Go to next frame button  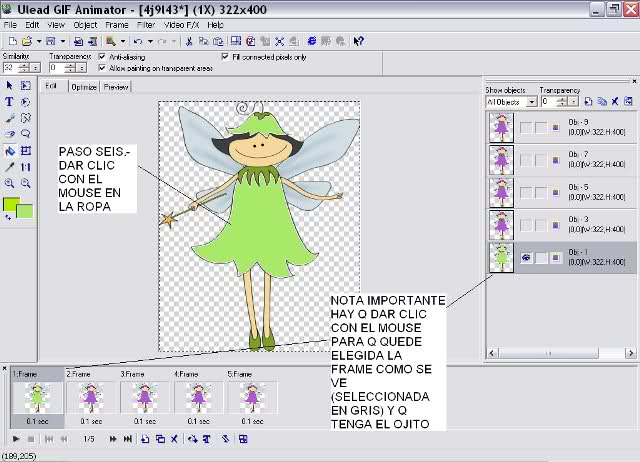click(113, 439)
